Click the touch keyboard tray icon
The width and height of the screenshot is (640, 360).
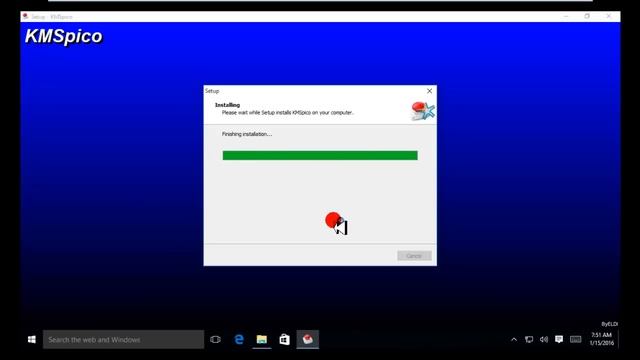click(x=576, y=340)
